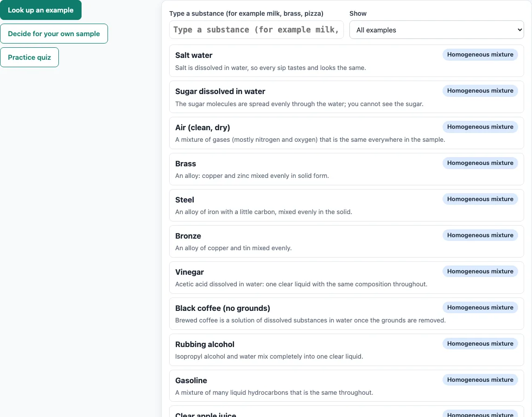The image size is (532, 417).
Task: Click the Homogeneous mixture badge on Gasoline
Action: (x=480, y=379)
